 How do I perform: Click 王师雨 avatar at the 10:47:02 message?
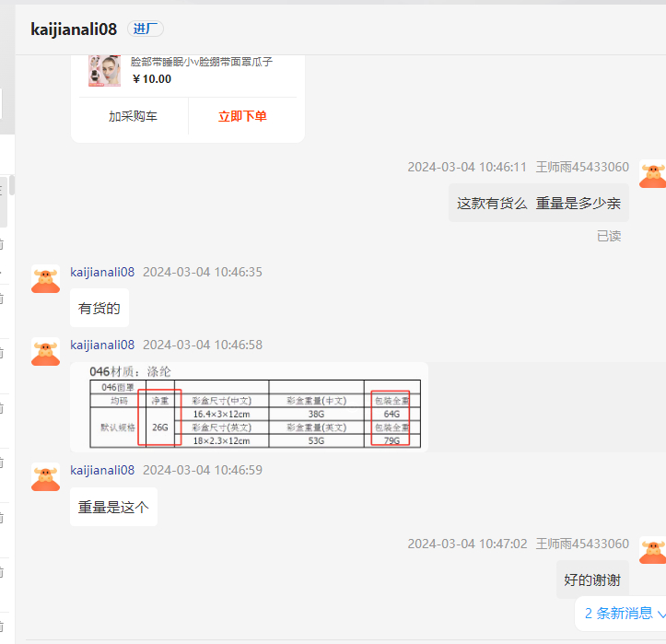tap(652, 551)
